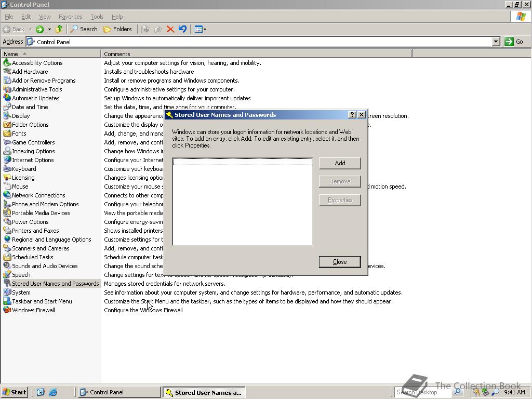Open Add Hardware icon
Image resolution: width=532 pixels, height=399 pixels.
click(7, 72)
